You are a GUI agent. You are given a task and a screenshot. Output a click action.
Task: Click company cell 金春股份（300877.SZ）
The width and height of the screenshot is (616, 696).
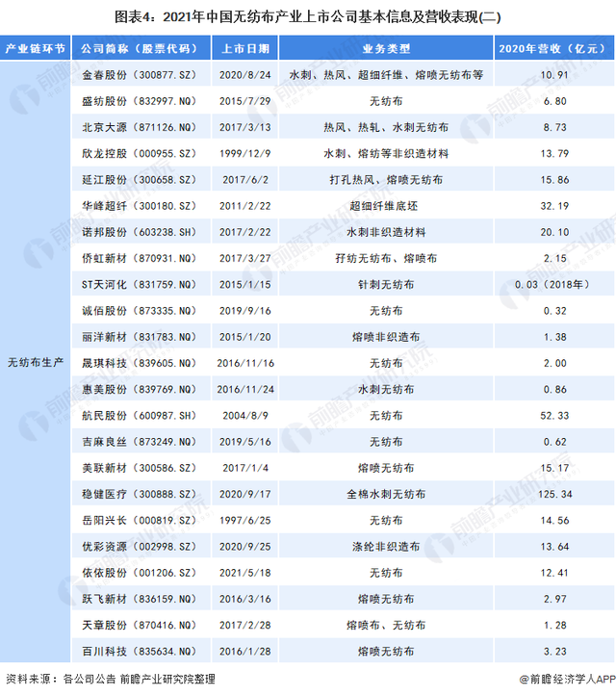coord(140,75)
